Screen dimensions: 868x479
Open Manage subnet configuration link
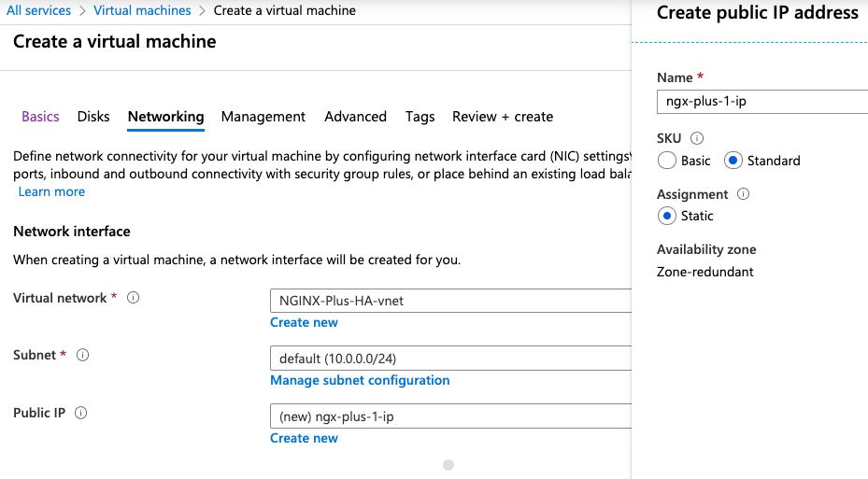point(360,381)
